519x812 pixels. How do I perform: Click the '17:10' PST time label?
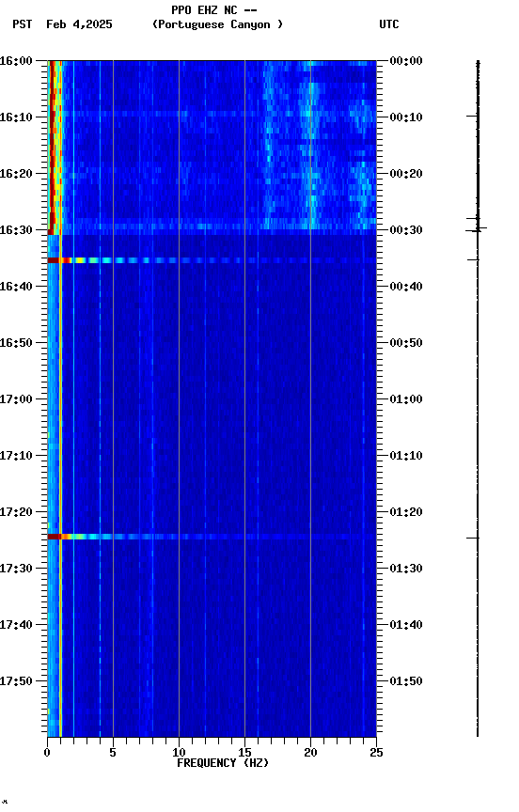pyautogui.click(x=16, y=456)
